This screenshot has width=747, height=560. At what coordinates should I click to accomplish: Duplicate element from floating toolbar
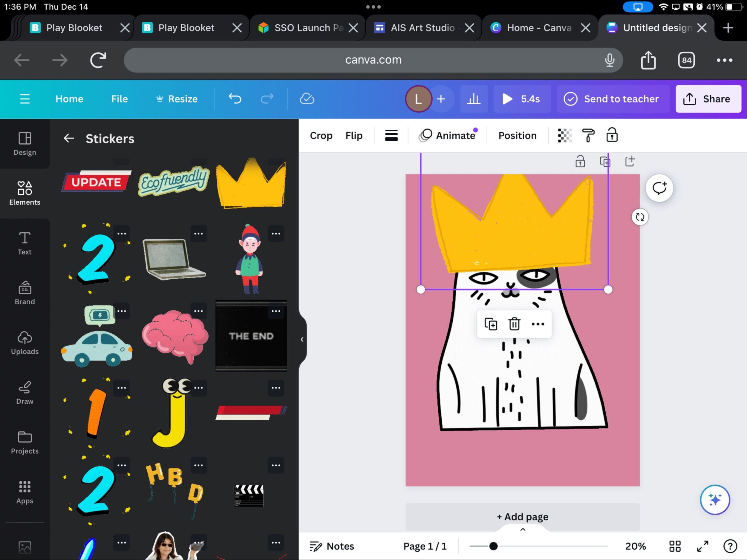click(x=491, y=324)
